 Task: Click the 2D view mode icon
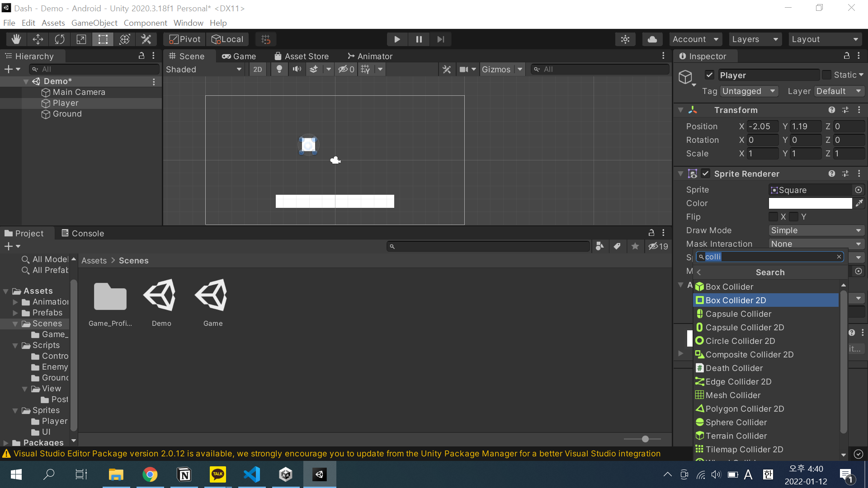(258, 69)
